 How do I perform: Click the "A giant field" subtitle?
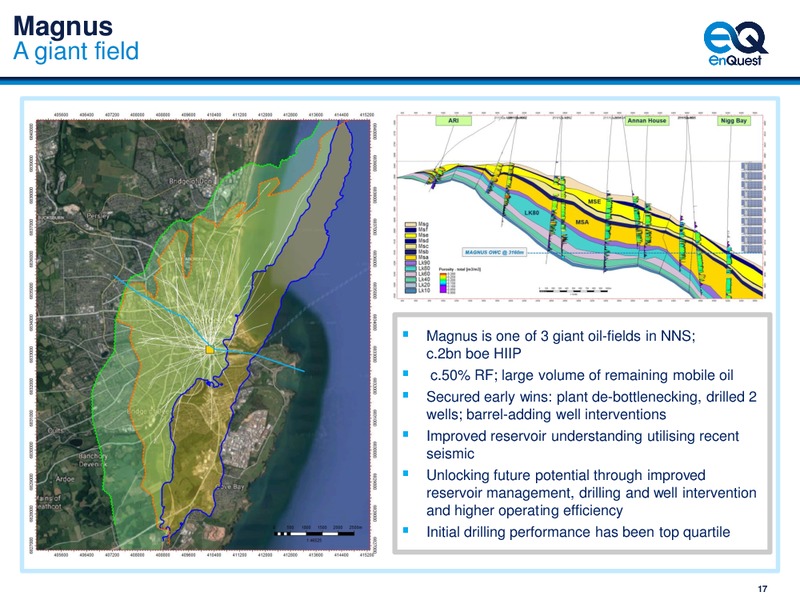[x=76, y=51]
